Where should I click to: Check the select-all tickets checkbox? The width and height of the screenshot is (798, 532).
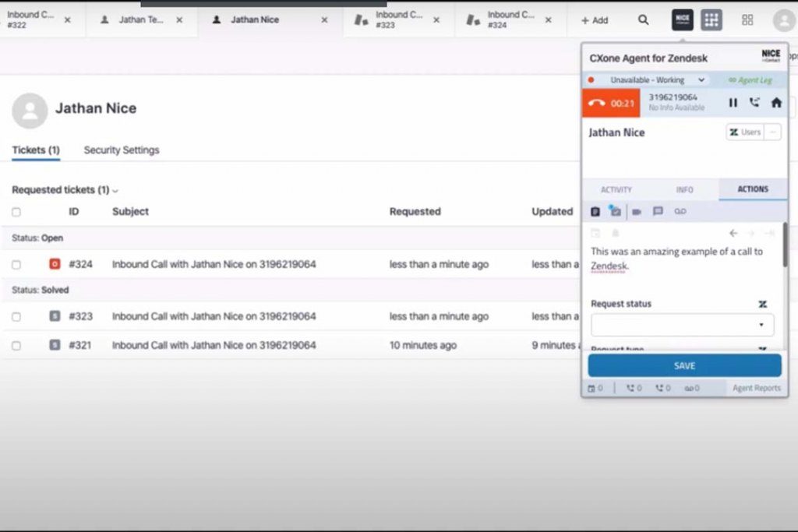16,211
